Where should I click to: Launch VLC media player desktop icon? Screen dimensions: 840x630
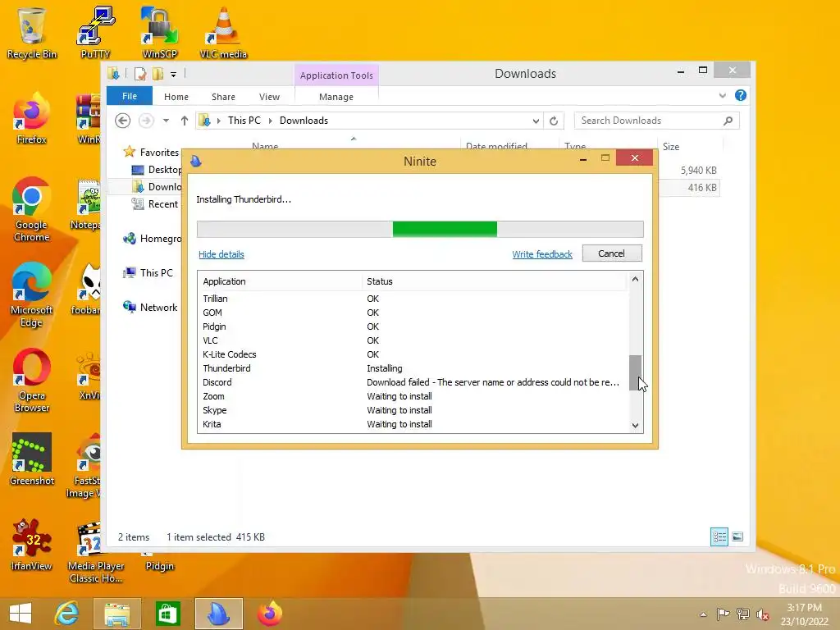tap(223, 32)
